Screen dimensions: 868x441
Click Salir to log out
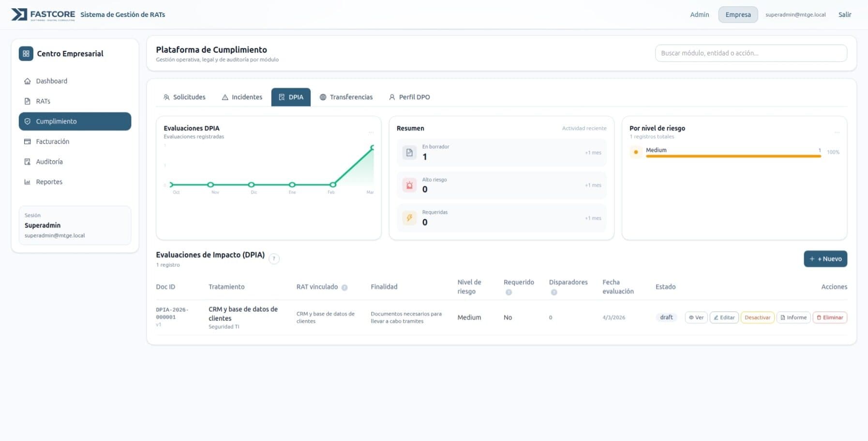pyautogui.click(x=844, y=15)
